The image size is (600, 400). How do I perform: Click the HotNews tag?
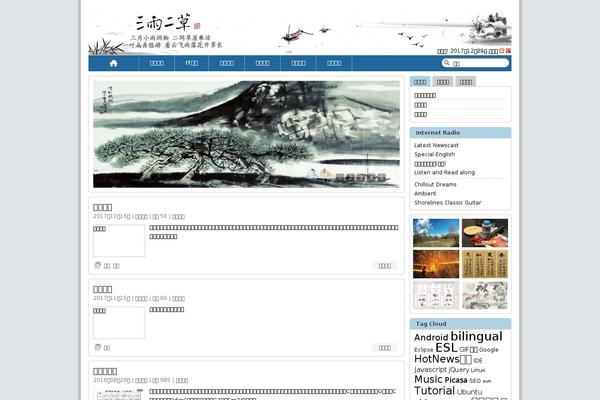point(443,359)
